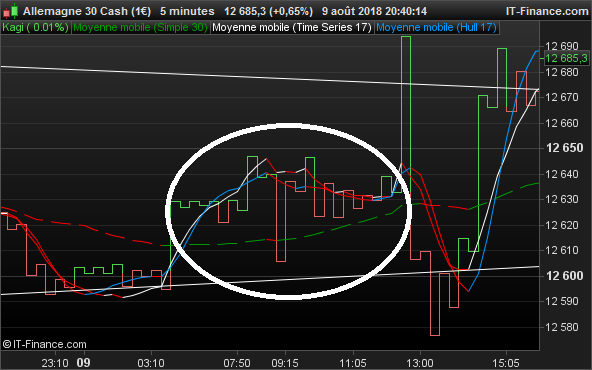
Task: Click the 13:00 time axis label
Action: point(420,363)
